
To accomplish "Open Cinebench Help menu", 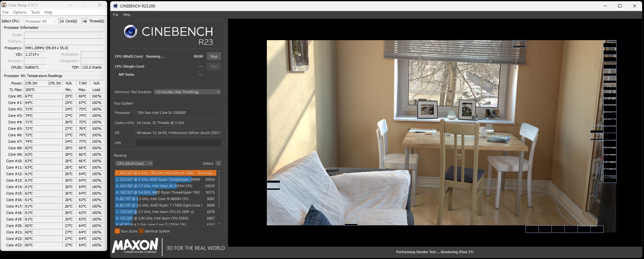I will (126, 15).
